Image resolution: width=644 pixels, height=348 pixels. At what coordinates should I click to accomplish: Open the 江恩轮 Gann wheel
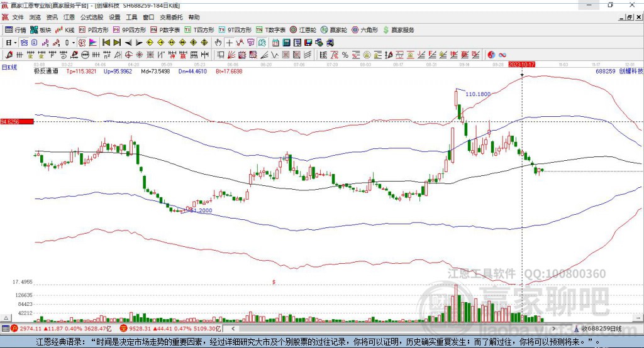pyautogui.click(x=303, y=30)
